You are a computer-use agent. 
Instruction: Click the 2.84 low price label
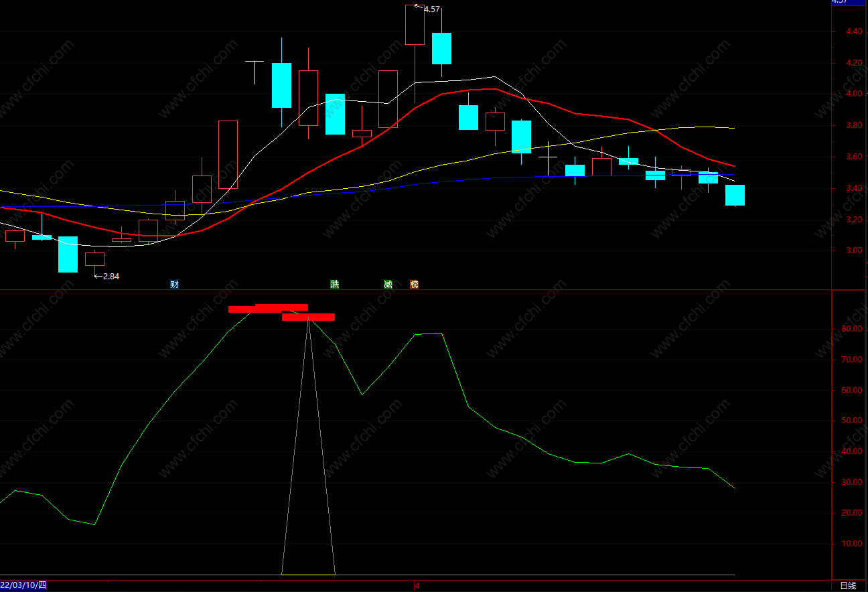point(111,276)
